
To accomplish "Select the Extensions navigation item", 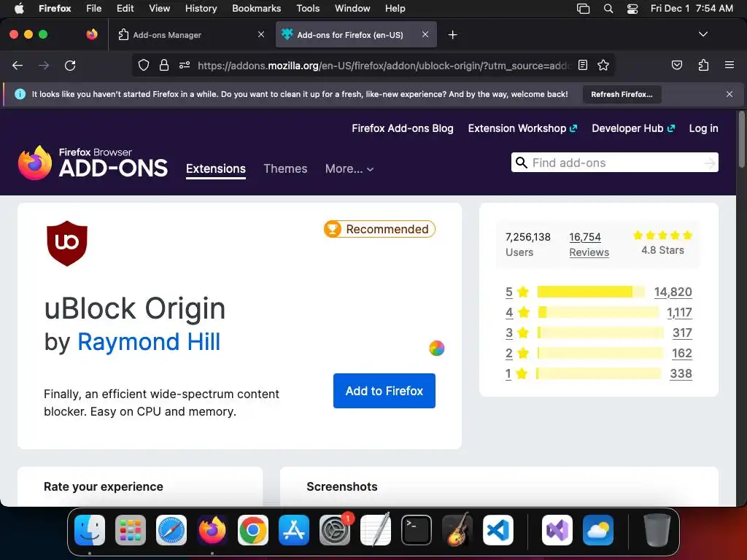I will click(216, 168).
